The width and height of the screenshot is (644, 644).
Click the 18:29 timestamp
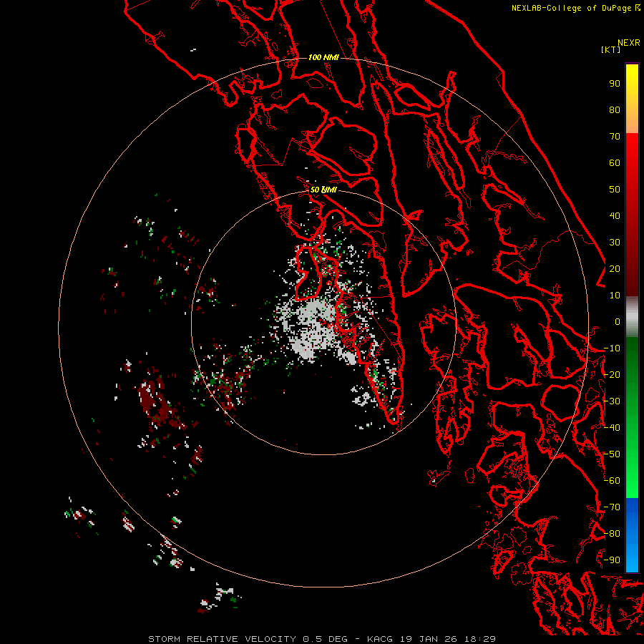479,639
